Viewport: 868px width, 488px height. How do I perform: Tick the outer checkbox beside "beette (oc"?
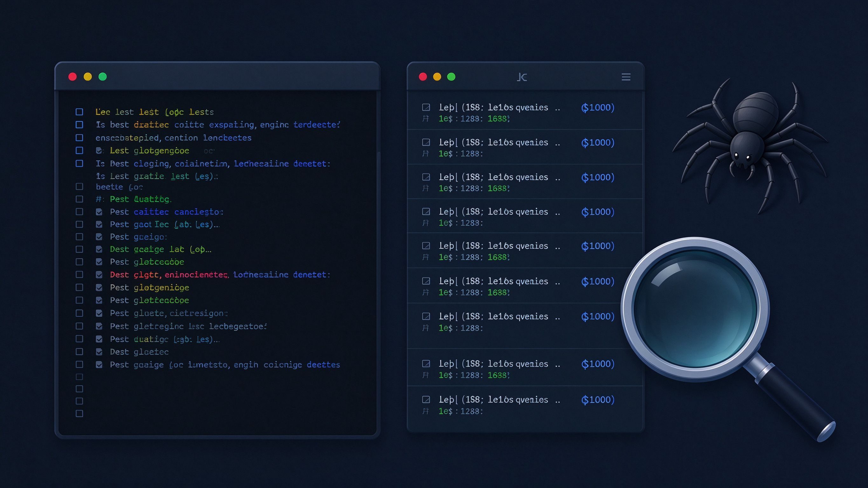tap(79, 186)
